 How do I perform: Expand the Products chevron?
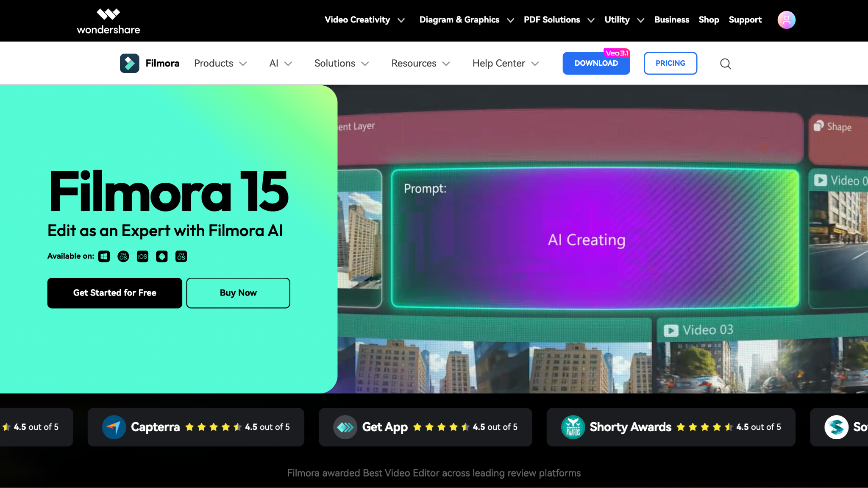point(243,64)
